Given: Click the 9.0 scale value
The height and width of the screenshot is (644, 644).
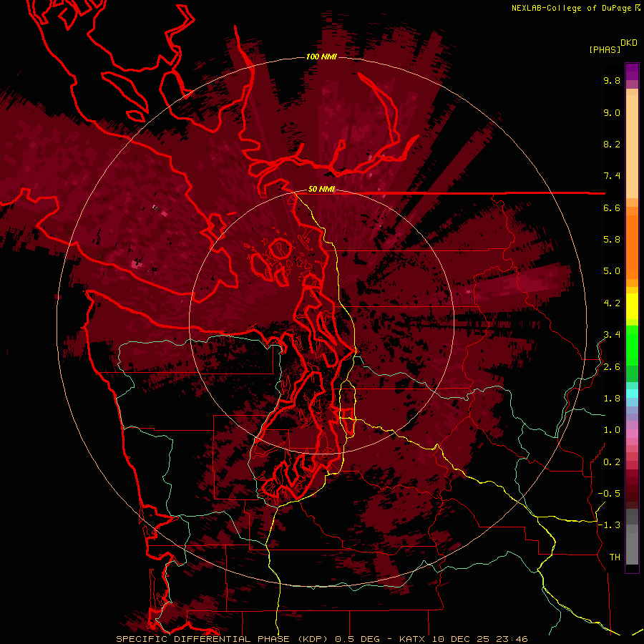Looking at the screenshot, I should click(612, 112).
